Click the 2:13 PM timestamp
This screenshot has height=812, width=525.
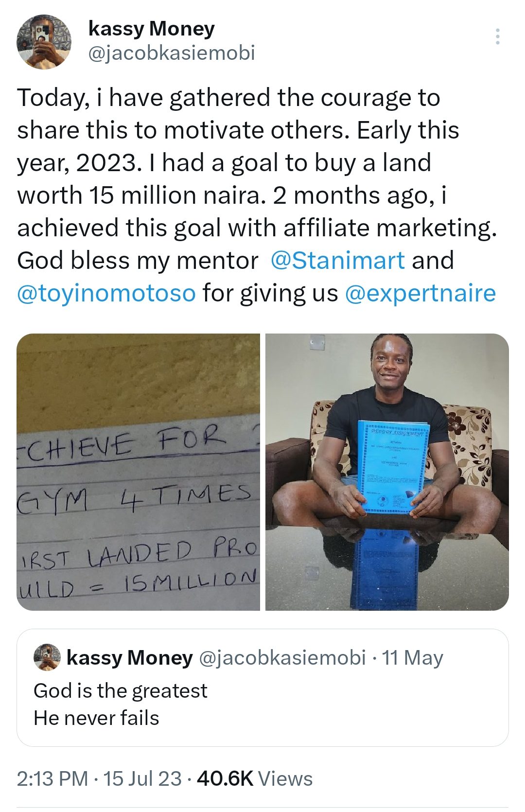[x=52, y=779]
